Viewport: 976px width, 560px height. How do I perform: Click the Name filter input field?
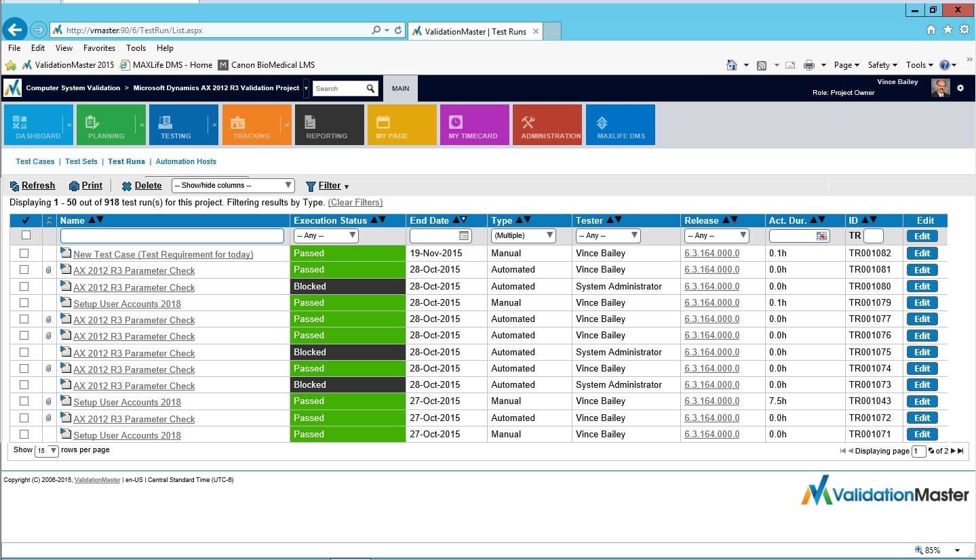coord(172,235)
